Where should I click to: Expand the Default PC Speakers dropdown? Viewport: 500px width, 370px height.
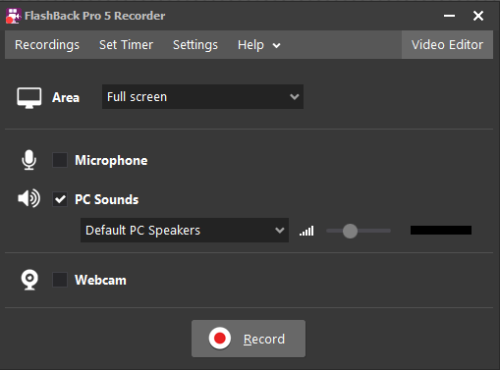(x=185, y=230)
